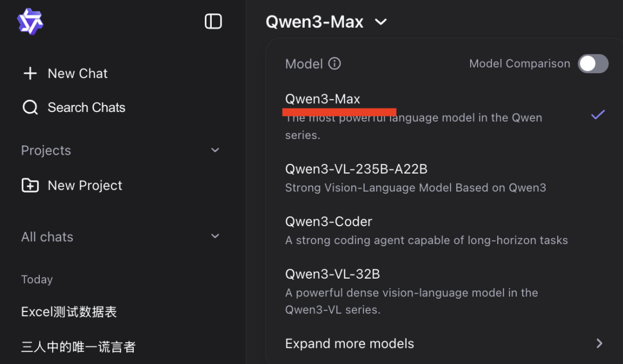
Task: Collapse the Projects section chevron
Action: (215, 150)
